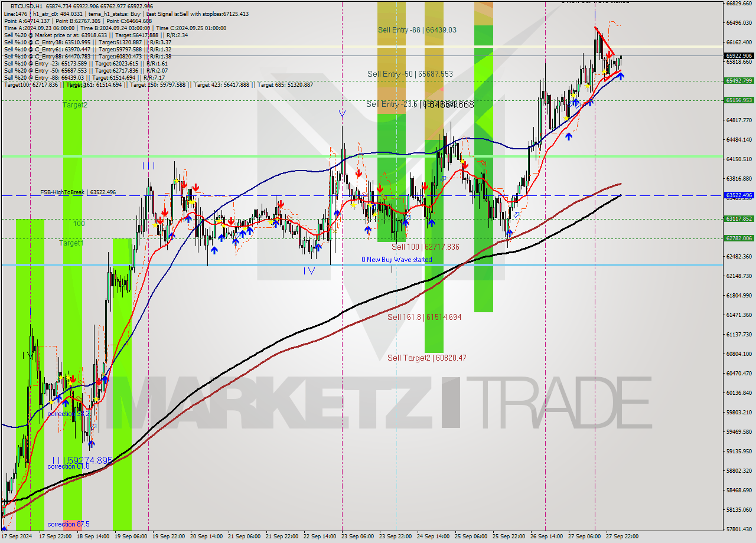756x543 pixels.
Task: Click the 'Target100: 62717.836' targets line
Action: [x=158, y=84]
